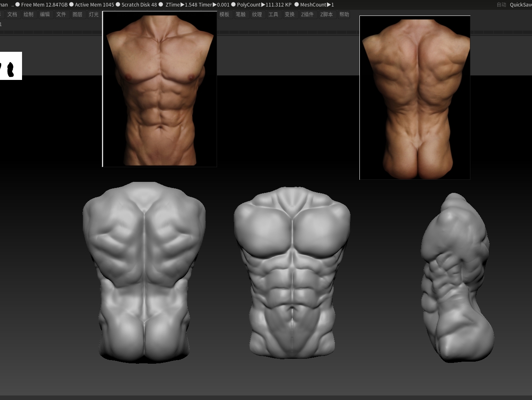Open the 编辑 menu
Screen dimensions: 532x400
pos(45,14)
